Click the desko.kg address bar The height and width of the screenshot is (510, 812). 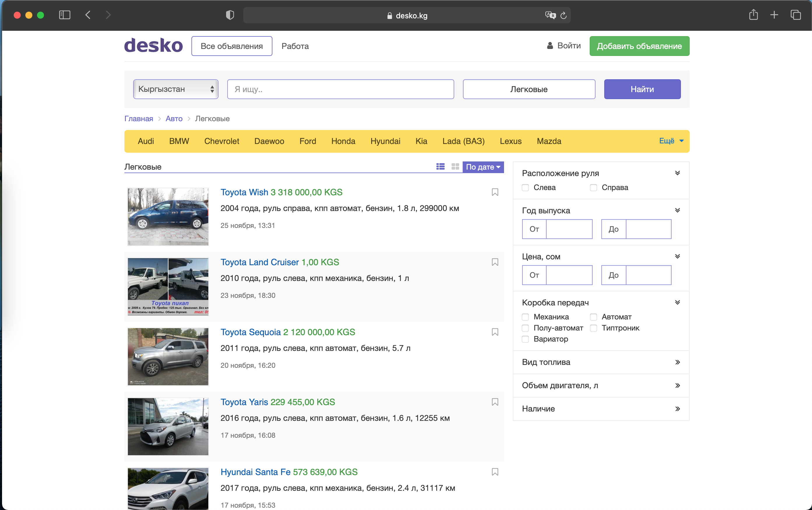tap(407, 15)
